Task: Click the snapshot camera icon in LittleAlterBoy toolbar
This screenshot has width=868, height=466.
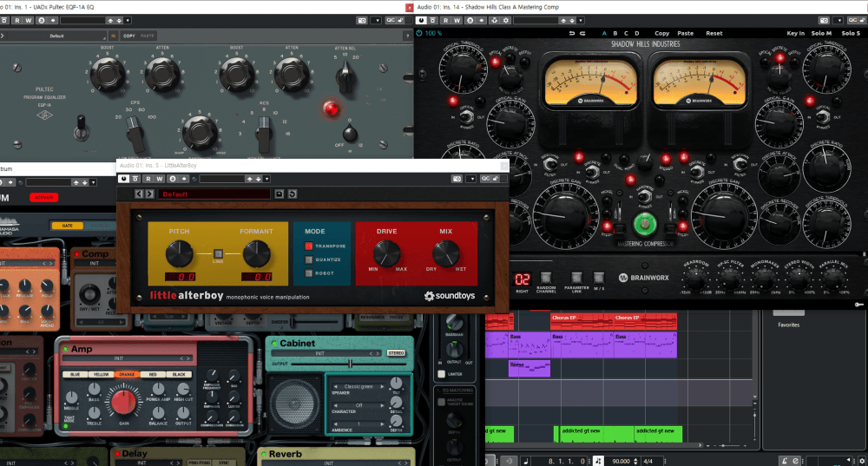Action: pyautogui.click(x=457, y=179)
